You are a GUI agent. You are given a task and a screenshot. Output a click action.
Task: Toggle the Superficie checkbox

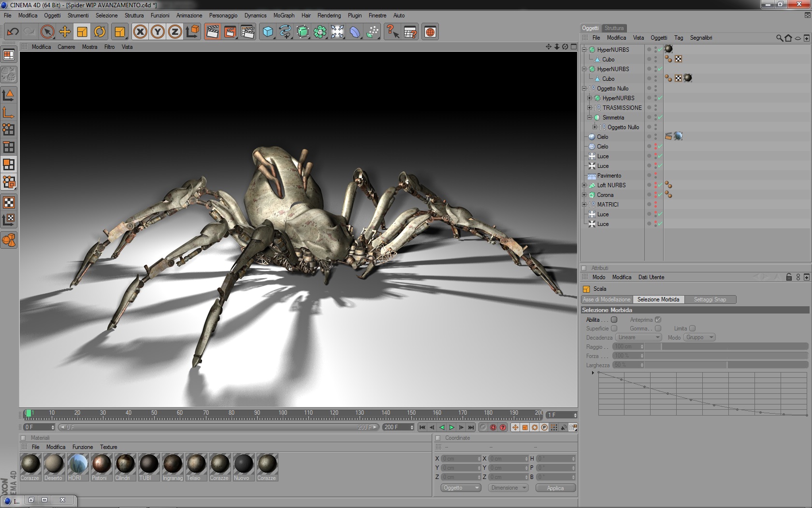[x=614, y=329]
